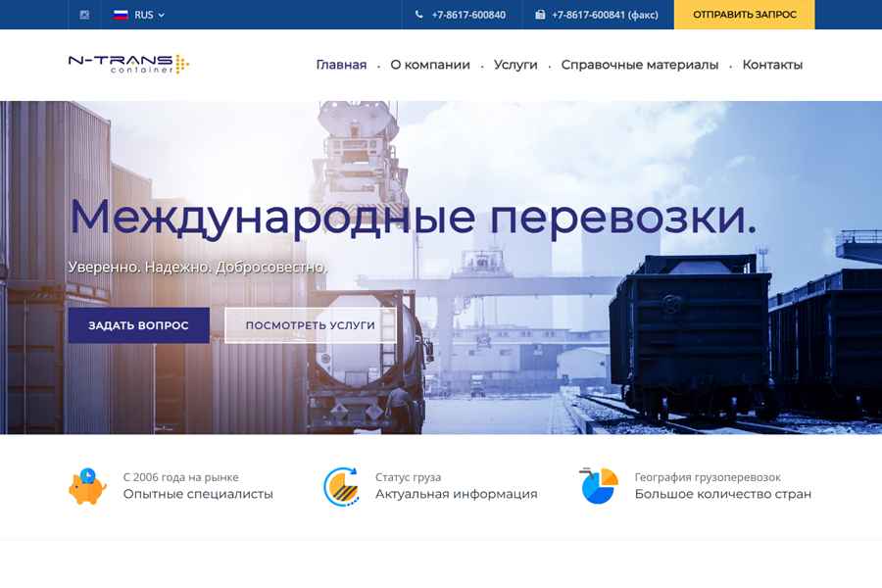Click the Instagram icon in the top bar
The height and width of the screenshot is (588, 882).
[83, 15]
